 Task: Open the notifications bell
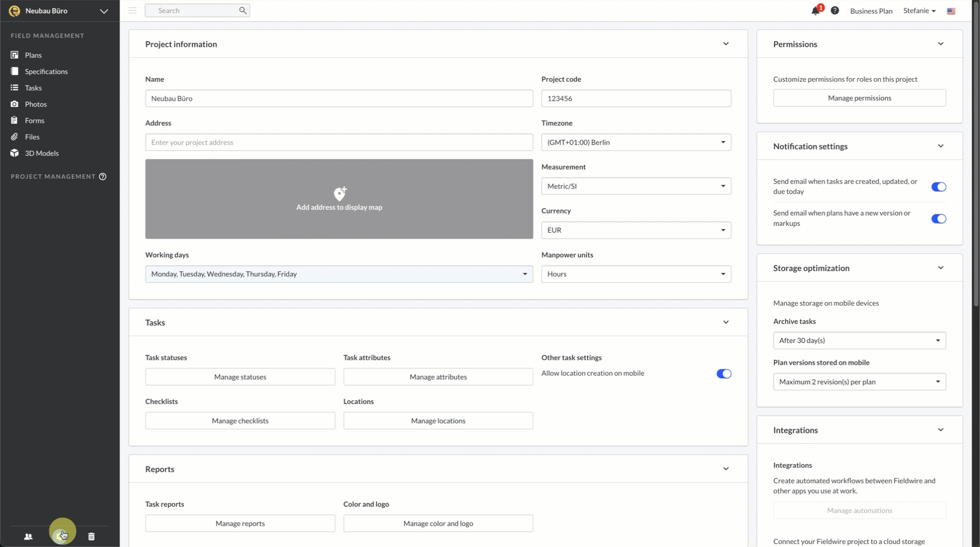815,11
